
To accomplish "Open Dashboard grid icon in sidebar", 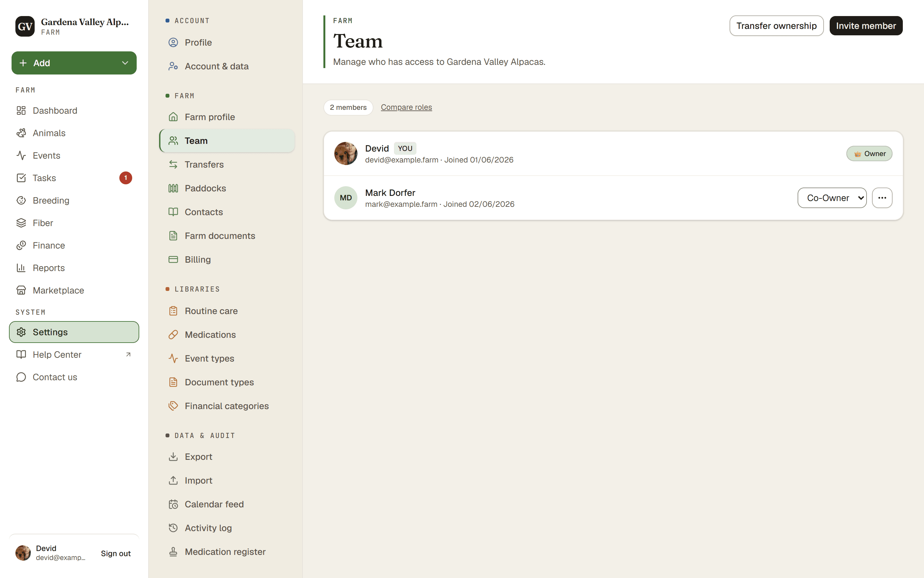I will coord(21,110).
